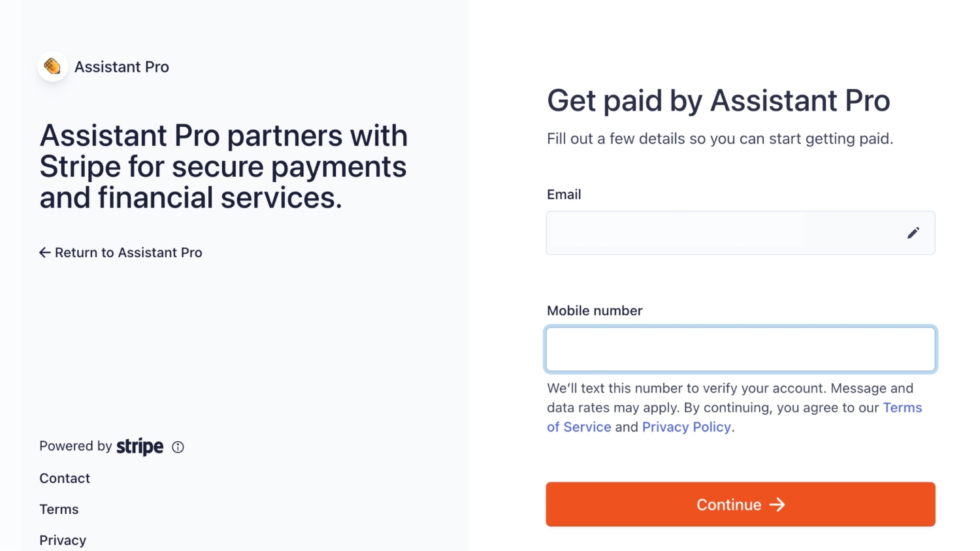980x551 pixels.
Task: Click the Get paid by Assistant Pro heading
Action: pos(718,101)
